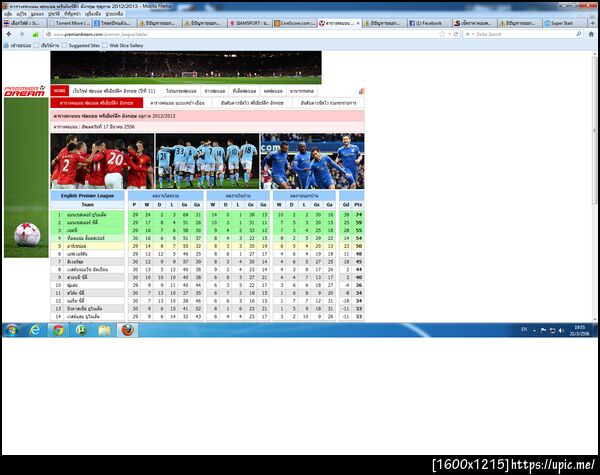Open the football sidebar banner image
This screenshot has width=600, height=475.
click(26, 178)
